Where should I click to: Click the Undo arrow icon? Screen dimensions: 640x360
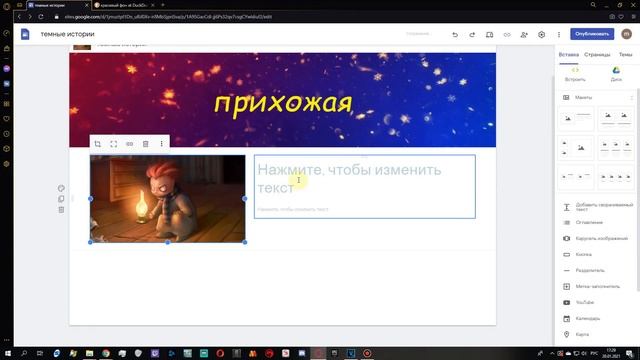tap(455, 35)
